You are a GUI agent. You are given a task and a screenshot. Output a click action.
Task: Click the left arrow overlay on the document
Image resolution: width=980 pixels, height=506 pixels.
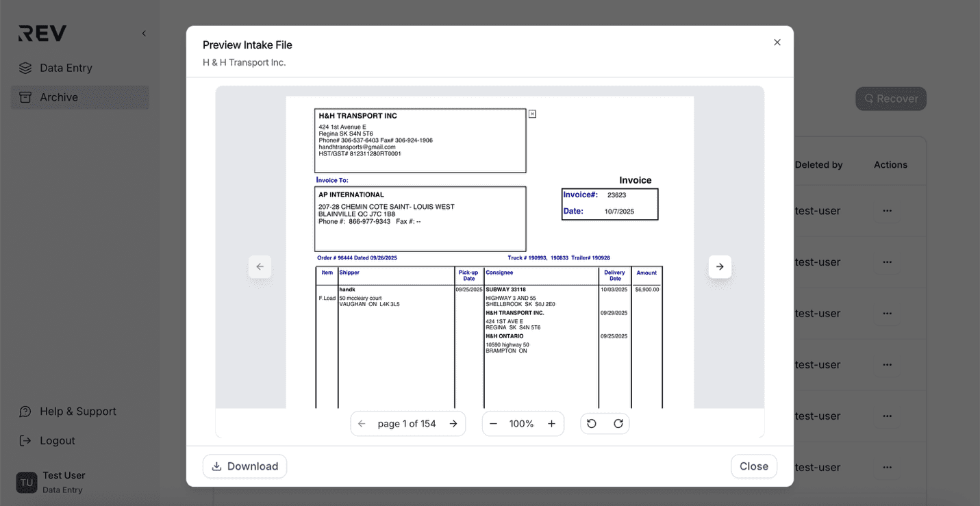(260, 266)
